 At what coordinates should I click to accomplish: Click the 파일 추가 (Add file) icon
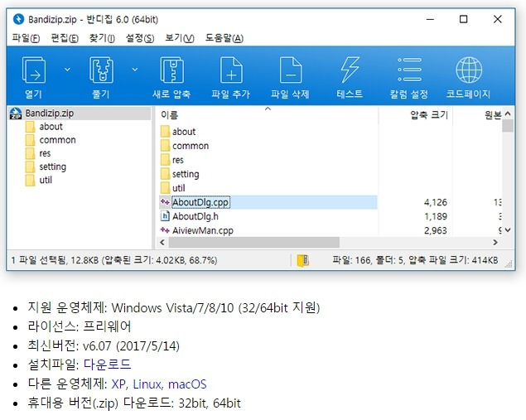pyautogui.click(x=231, y=70)
